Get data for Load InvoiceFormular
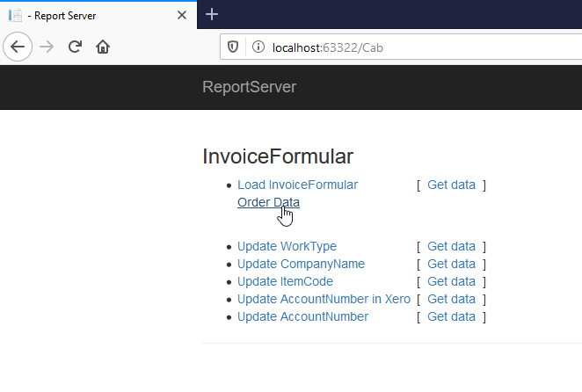582x392 pixels. coord(451,185)
